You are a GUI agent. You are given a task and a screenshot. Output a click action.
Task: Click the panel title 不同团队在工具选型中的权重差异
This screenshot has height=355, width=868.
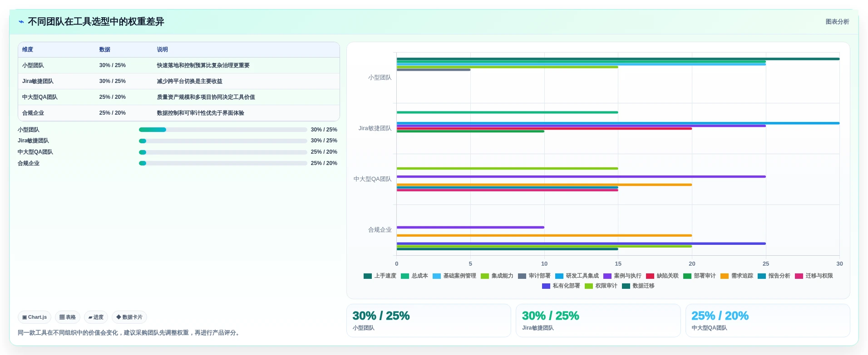click(x=96, y=22)
